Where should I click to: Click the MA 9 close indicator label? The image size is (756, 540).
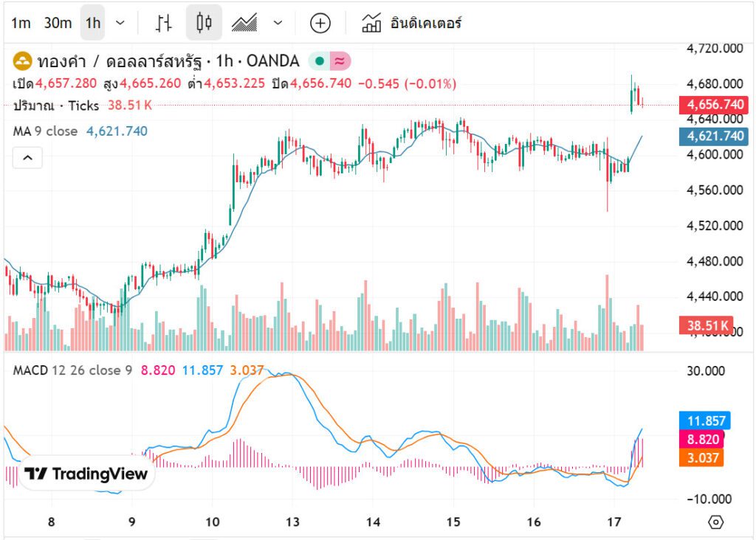pyautogui.click(x=45, y=131)
